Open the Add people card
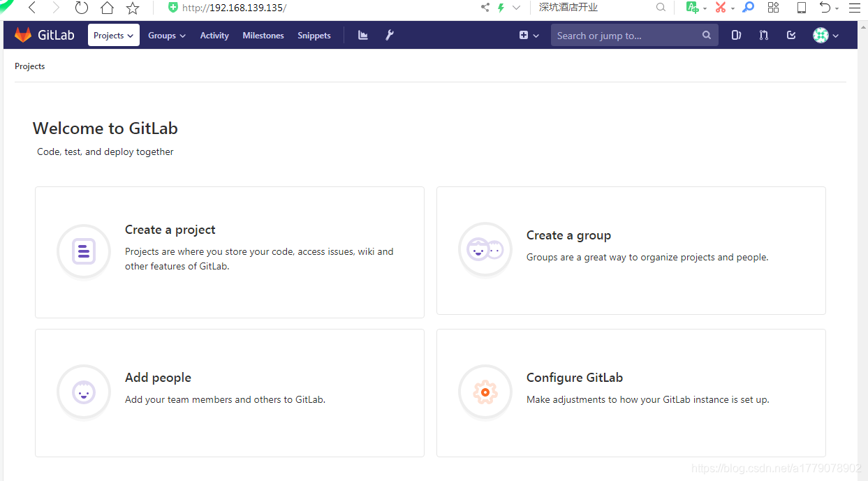 click(x=230, y=393)
